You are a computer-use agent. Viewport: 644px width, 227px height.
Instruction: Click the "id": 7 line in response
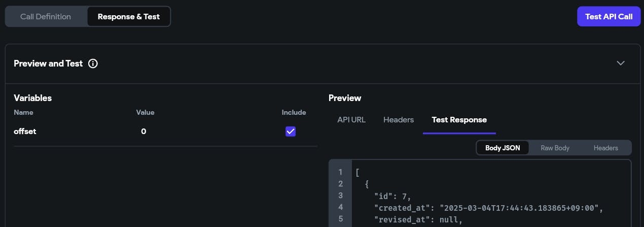tap(392, 196)
